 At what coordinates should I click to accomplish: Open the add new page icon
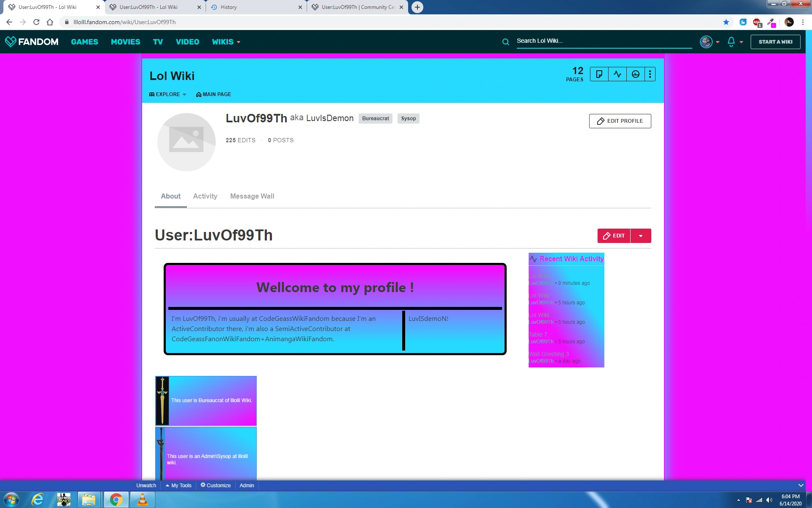pyautogui.click(x=599, y=74)
